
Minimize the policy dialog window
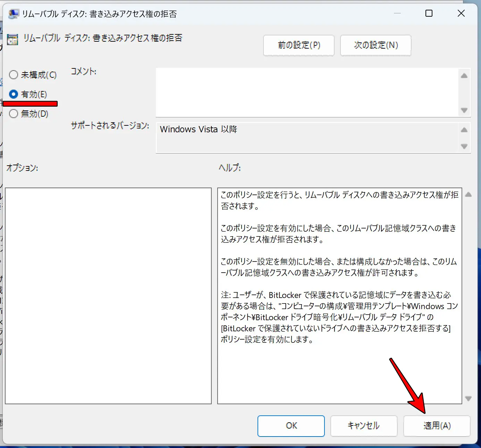coord(397,14)
